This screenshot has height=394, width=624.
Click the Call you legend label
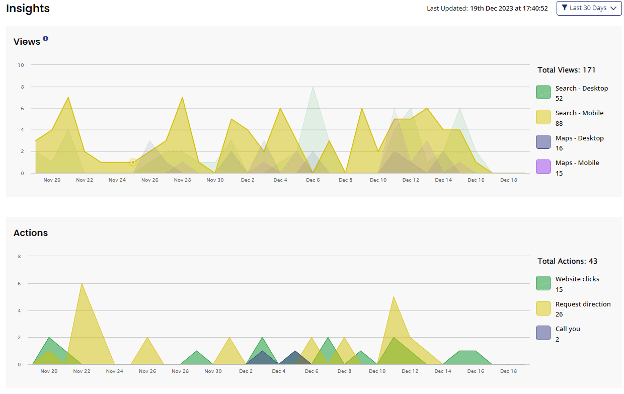(x=567, y=329)
